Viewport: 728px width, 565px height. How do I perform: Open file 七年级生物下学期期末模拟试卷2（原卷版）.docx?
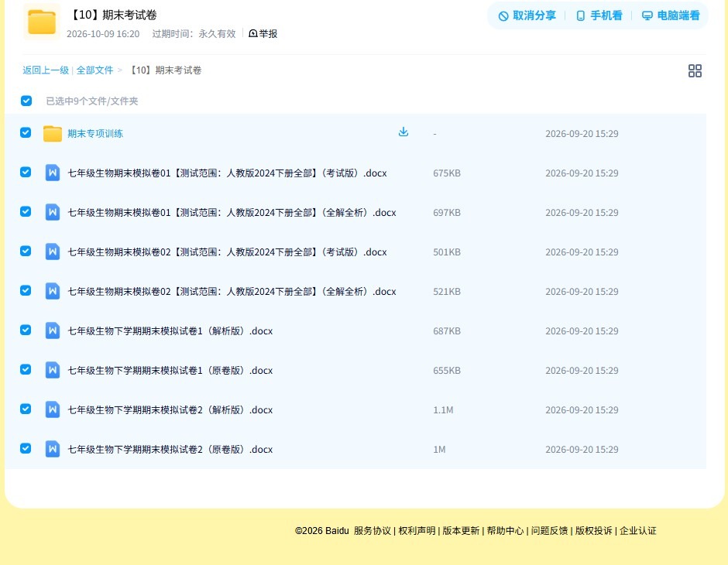(170, 449)
